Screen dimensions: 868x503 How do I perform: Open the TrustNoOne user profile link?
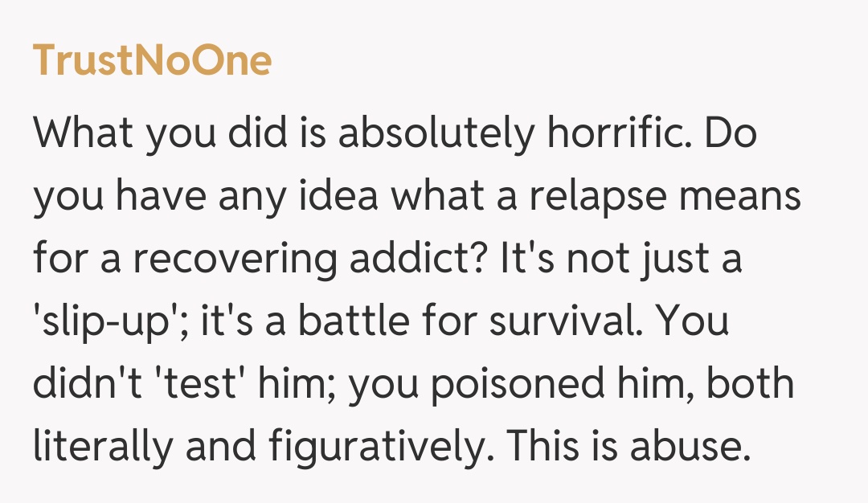click(x=152, y=61)
